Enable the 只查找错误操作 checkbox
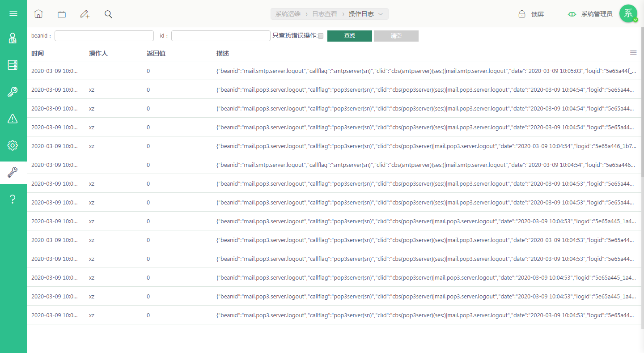The height and width of the screenshot is (353, 644). tap(320, 36)
